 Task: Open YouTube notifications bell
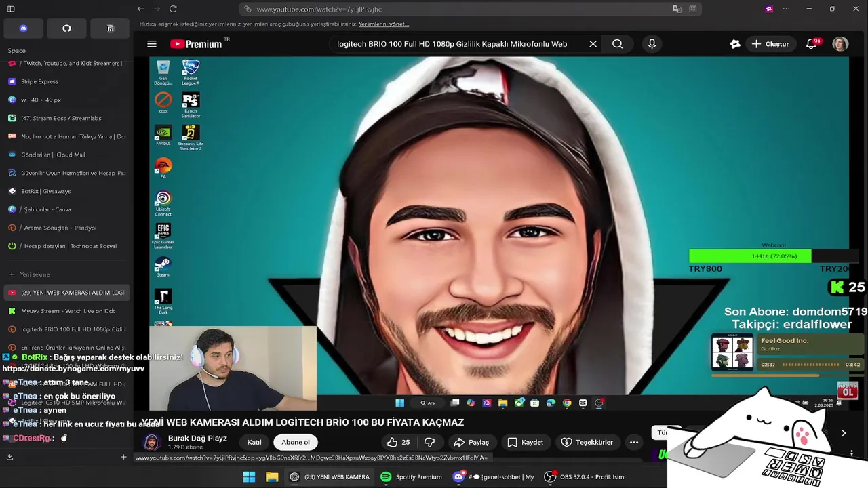click(811, 44)
